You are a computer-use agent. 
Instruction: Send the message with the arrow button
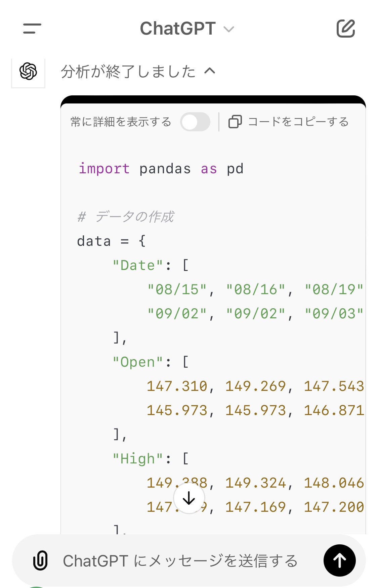tap(339, 560)
